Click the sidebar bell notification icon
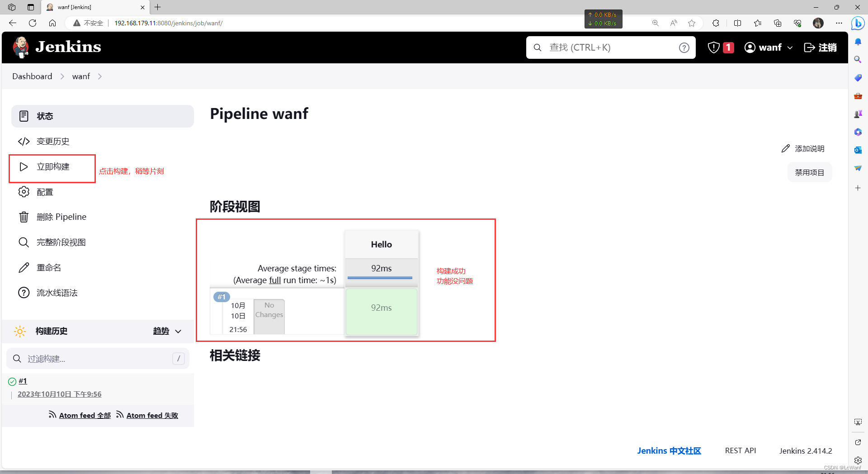Screen dimensions: 868x474 tap(858, 42)
